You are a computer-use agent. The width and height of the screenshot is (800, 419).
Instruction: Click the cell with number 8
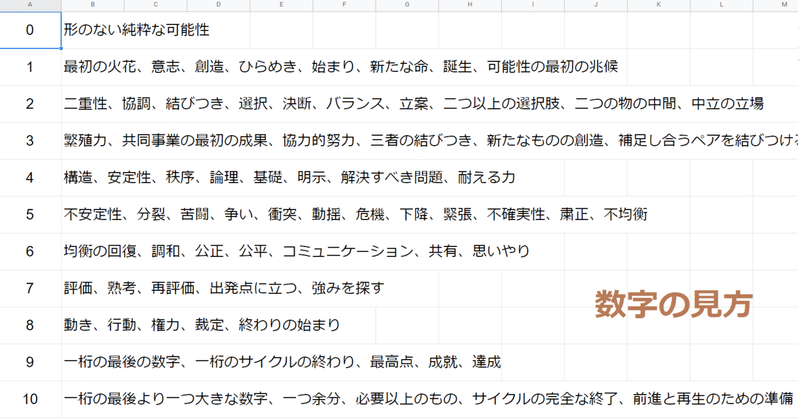(30, 325)
